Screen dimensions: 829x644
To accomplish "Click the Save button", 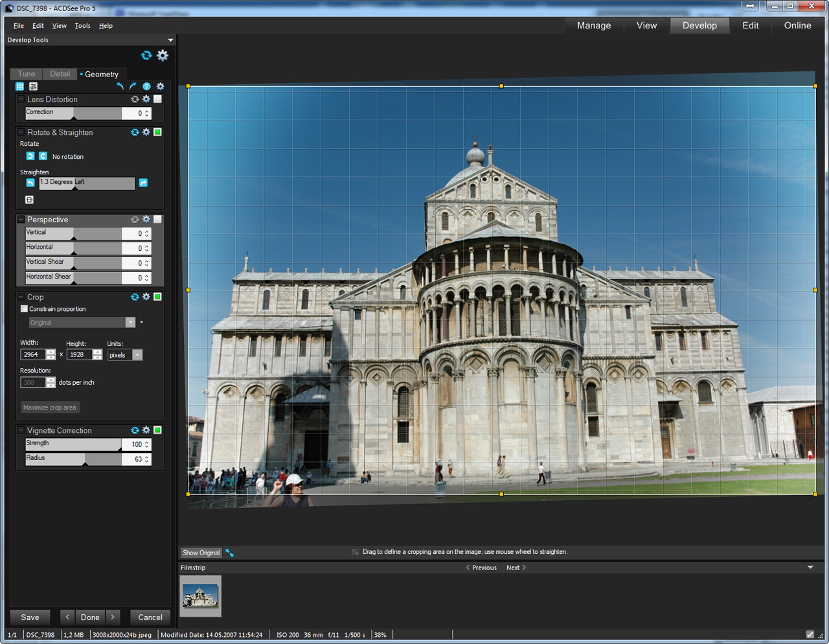I will pos(30,617).
